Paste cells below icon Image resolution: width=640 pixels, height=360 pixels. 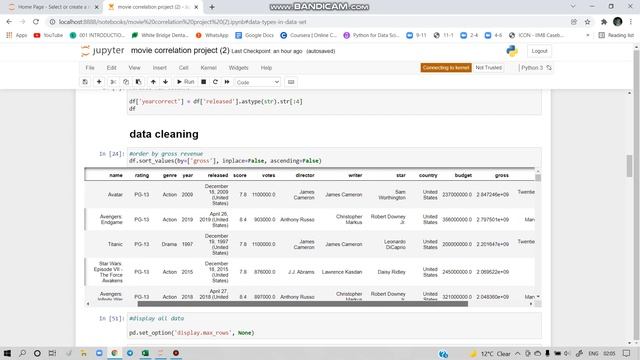(138, 82)
